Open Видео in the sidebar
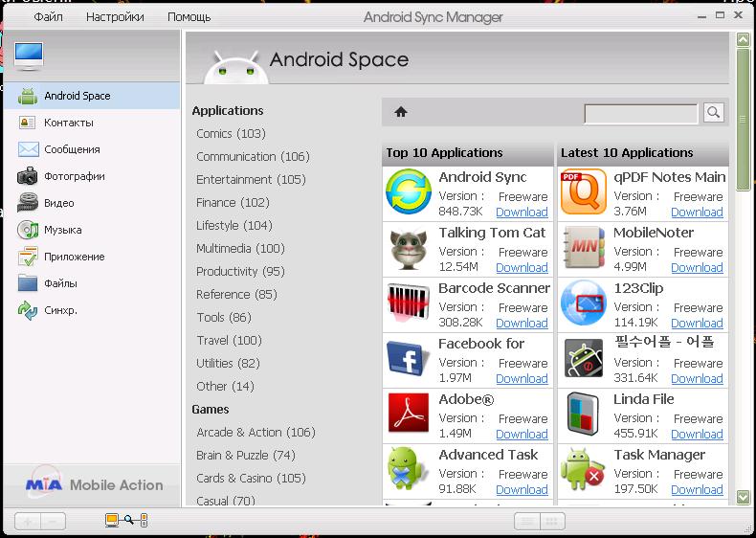Image resolution: width=756 pixels, height=538 pixels. 92,203
